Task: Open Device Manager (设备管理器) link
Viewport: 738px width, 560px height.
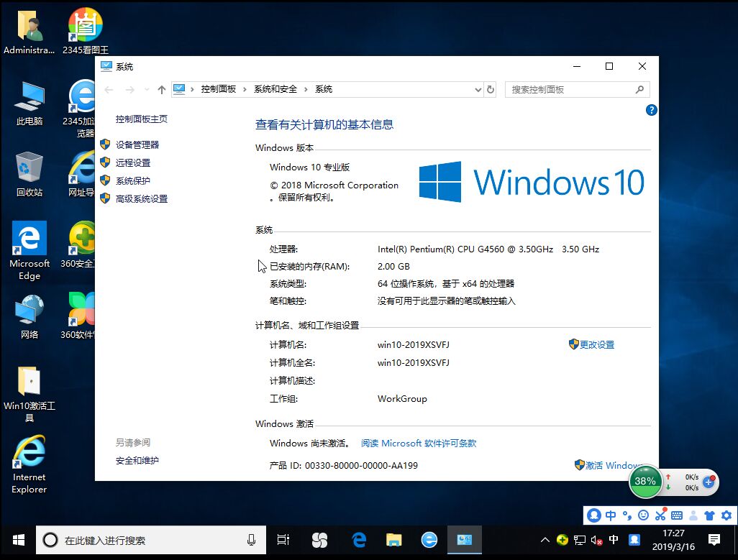Action: coord(137,144)
